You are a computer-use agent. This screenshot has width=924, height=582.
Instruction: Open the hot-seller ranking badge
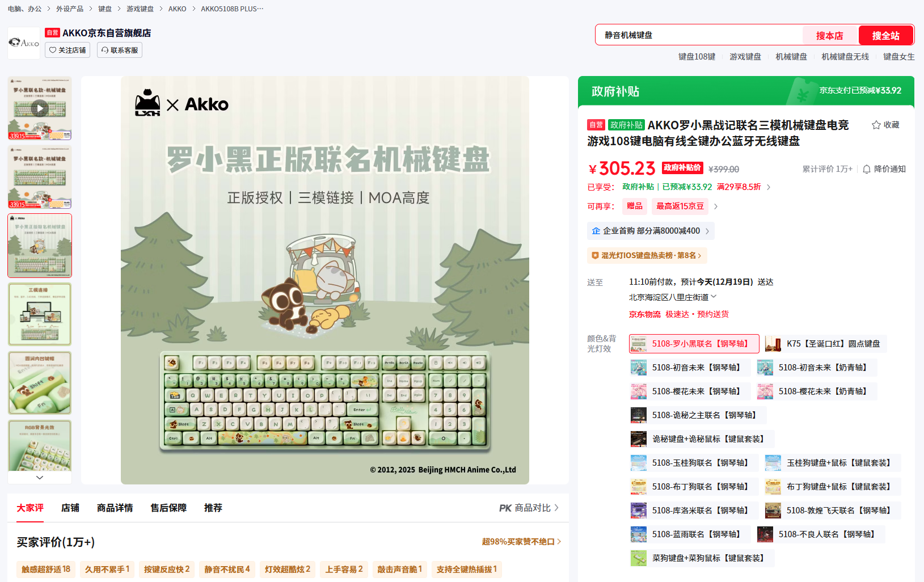(647, 256)
